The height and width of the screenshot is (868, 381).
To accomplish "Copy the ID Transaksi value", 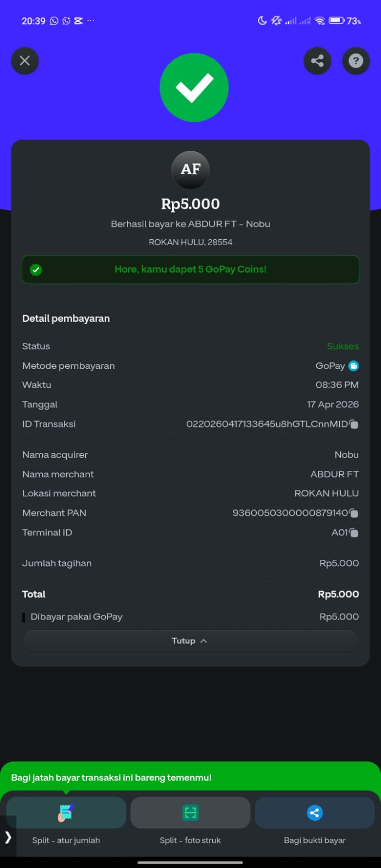I will coord(354,424).
